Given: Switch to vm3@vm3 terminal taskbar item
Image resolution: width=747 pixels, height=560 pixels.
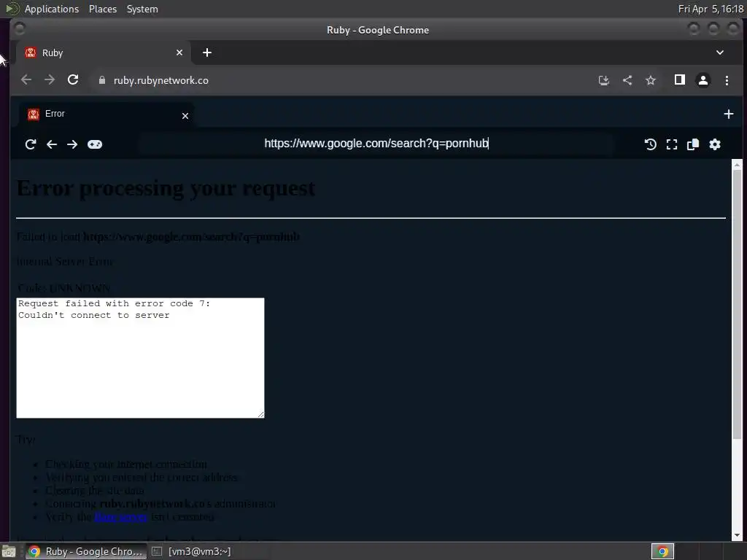Looking at the screenshot, I should click(x=192, y=551).
